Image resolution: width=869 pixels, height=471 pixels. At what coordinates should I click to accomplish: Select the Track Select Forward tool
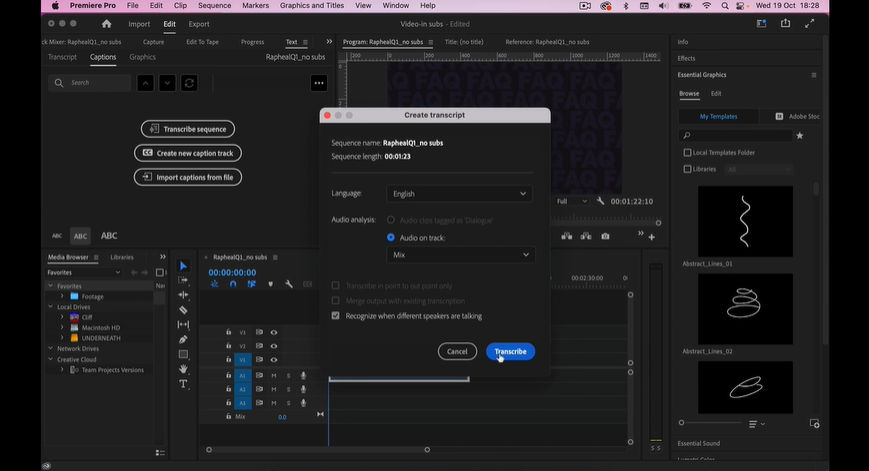point(183,280)
